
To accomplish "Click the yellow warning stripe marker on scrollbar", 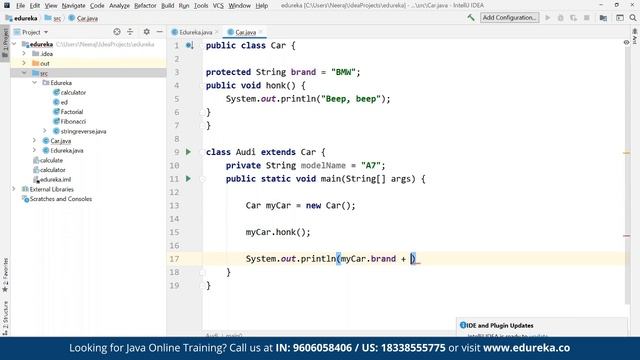I will click(x=627, y=153).
